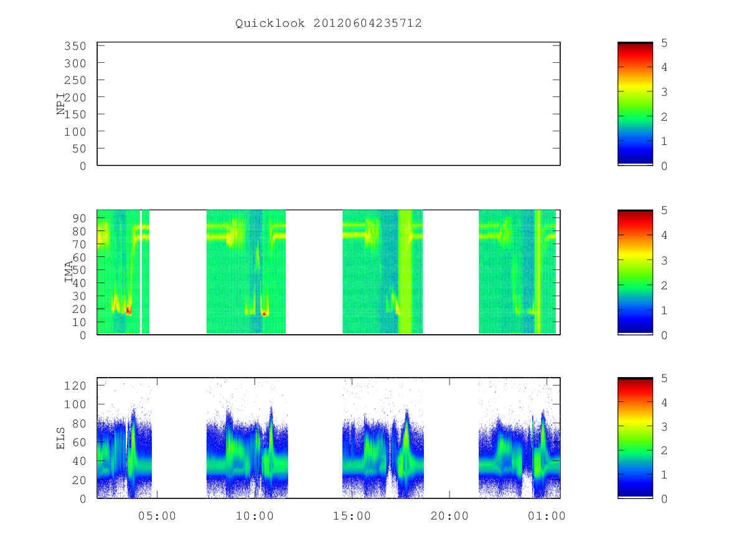This screenshot has height=560, width=747.
Task: Click the 05:00 time axis label
Action: 157,515
